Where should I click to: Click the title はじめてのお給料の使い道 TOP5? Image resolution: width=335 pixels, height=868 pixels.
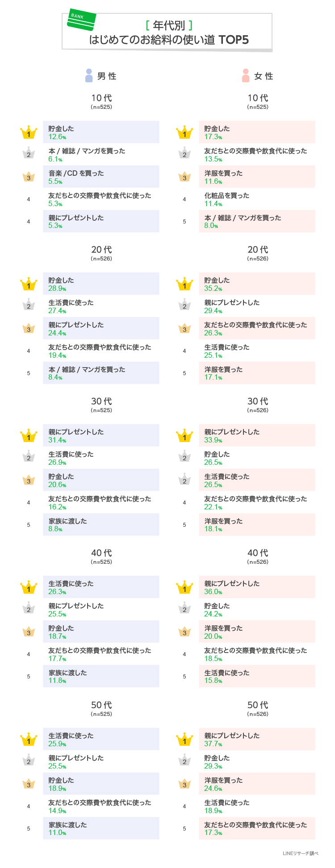(169, 40)
